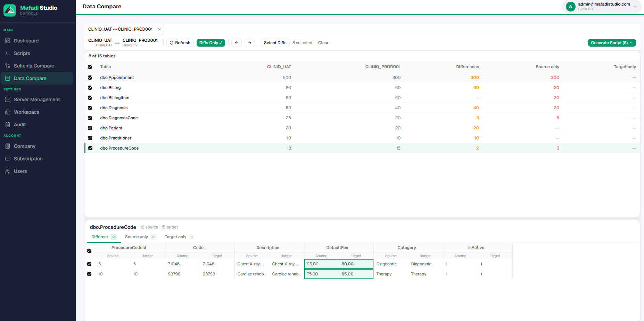This screenshot has height=321, width=644.
Task: Uncheck the dbo.Appointment table
Action: 90,78
